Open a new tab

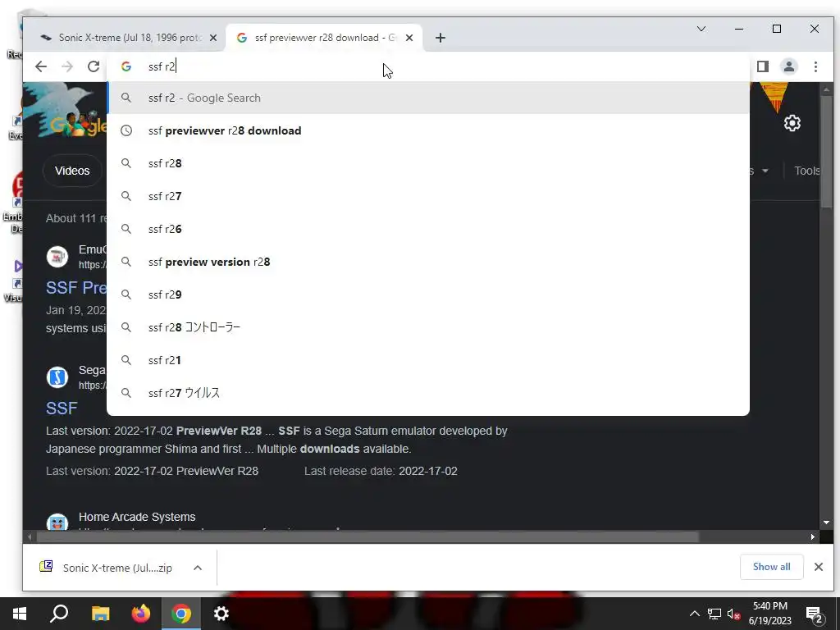click(x=441, y=38)
